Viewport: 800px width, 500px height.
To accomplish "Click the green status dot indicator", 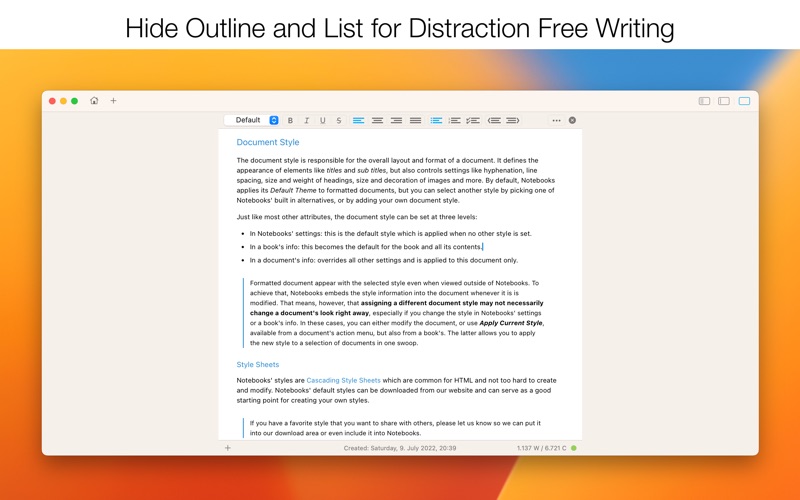I will click(574, 448).
